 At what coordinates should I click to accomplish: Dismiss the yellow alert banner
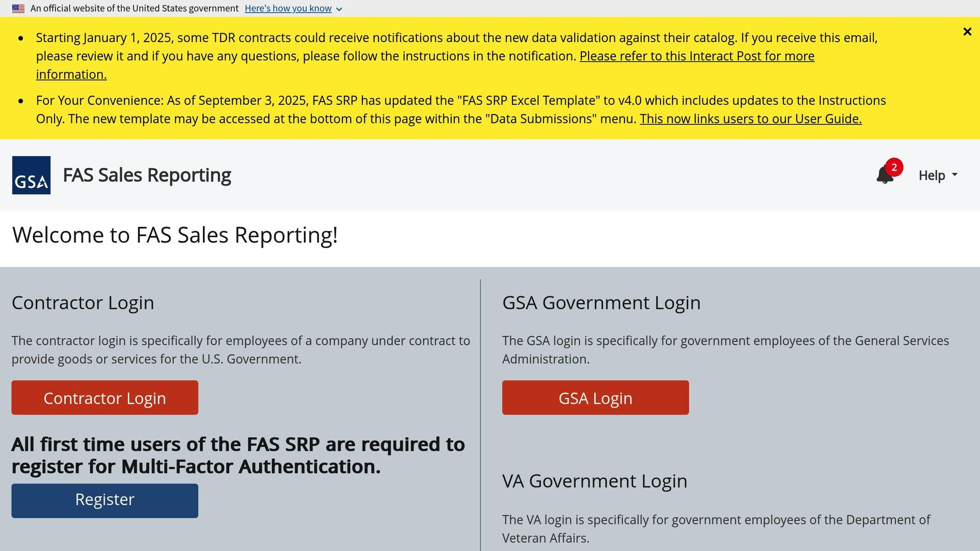(967, 32)
